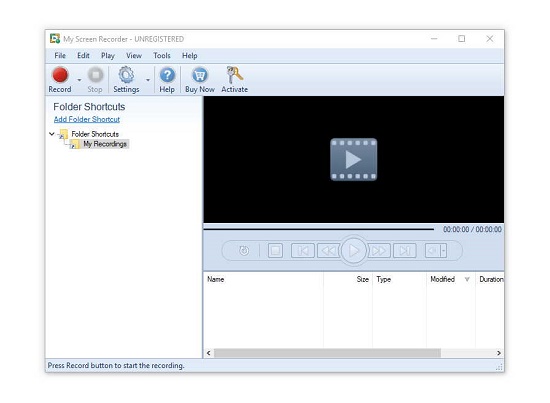Maximize the My Screen Recorder window

point(462,39)
